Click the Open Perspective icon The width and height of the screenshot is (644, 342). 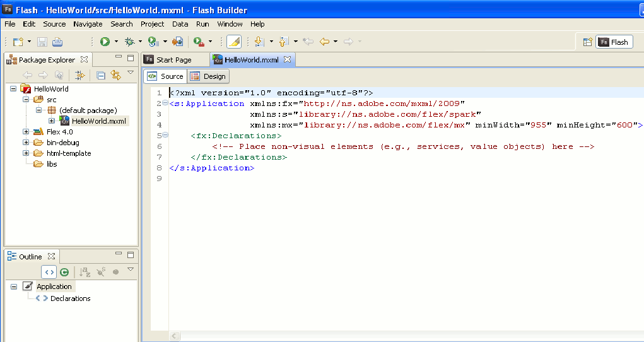pyautogui.click(x=587, y=42)
